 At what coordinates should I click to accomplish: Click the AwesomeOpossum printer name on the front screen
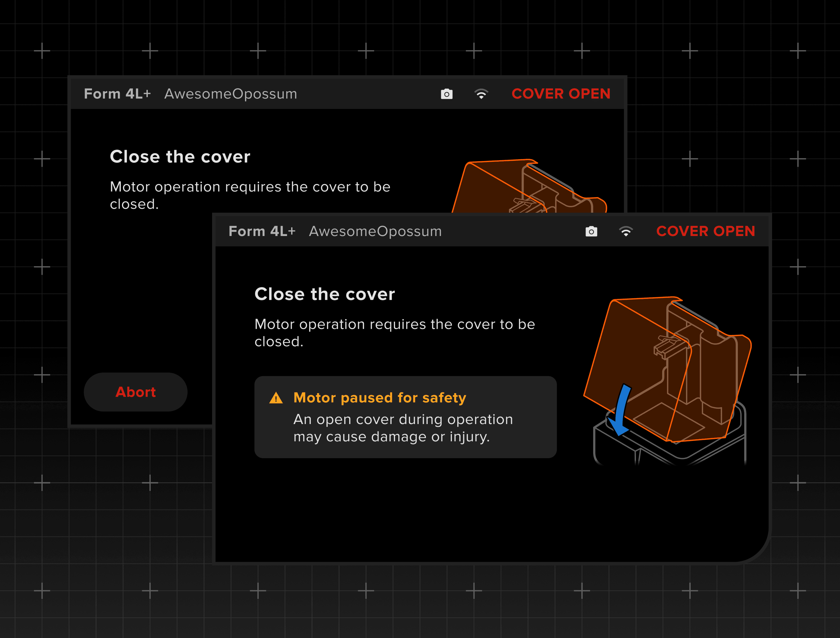(375, 231)
